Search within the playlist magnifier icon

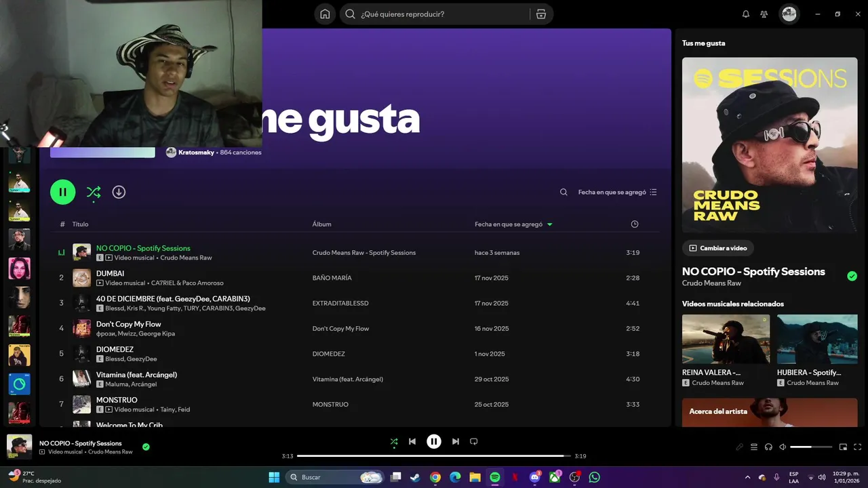(x=564, y=192)
